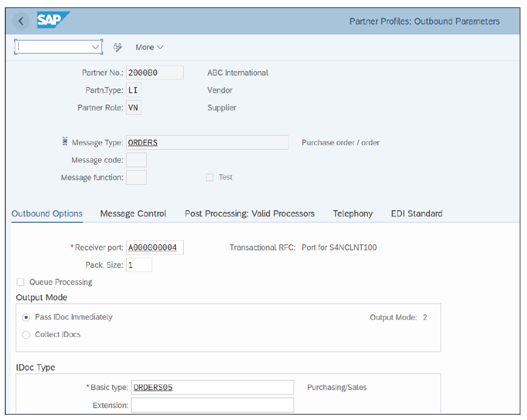Open the Post Processing: Valid Processors tab
Screen dimensions: 527x420
click(x=249, y=214)
